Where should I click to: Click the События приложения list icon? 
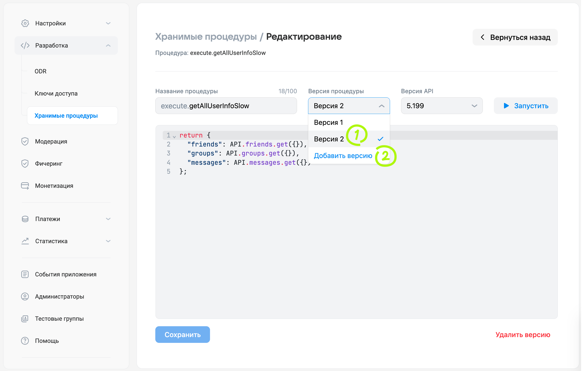click(x=25, y=274)
